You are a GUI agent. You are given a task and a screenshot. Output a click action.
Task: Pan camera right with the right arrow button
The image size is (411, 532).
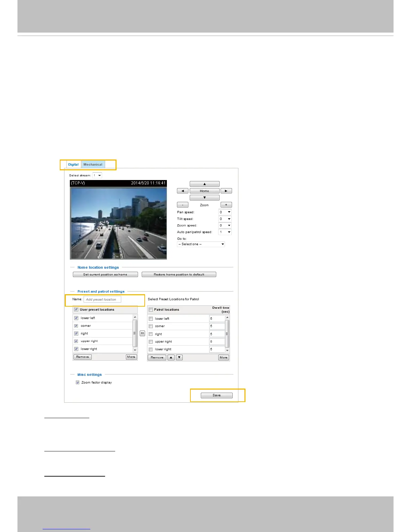point(226,191)
